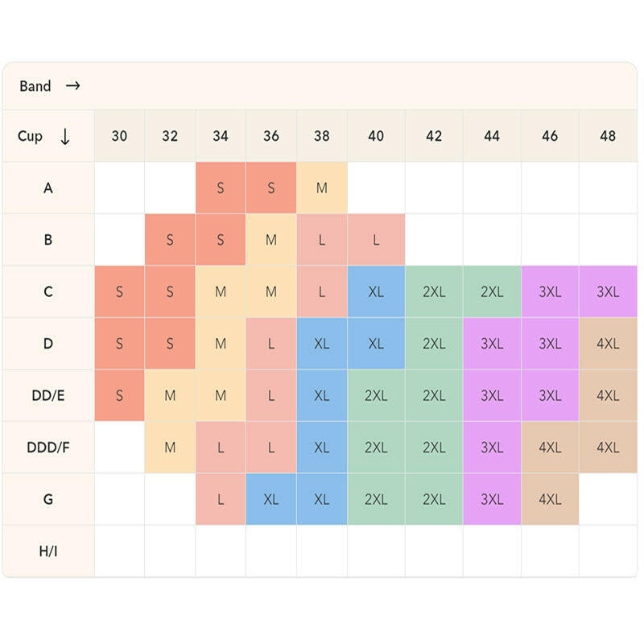Choose the S cell for 30 DD/E
644x644 pixels.
[119, 395]
